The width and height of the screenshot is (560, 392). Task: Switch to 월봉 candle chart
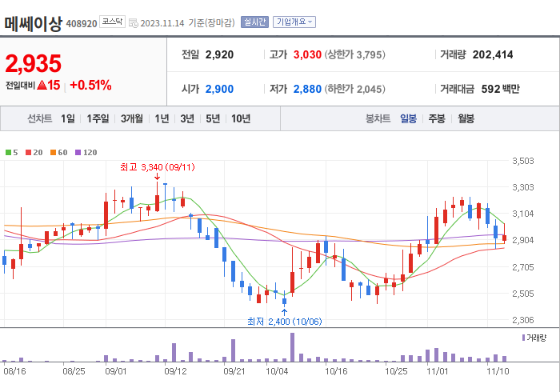(x=466, y=118)
